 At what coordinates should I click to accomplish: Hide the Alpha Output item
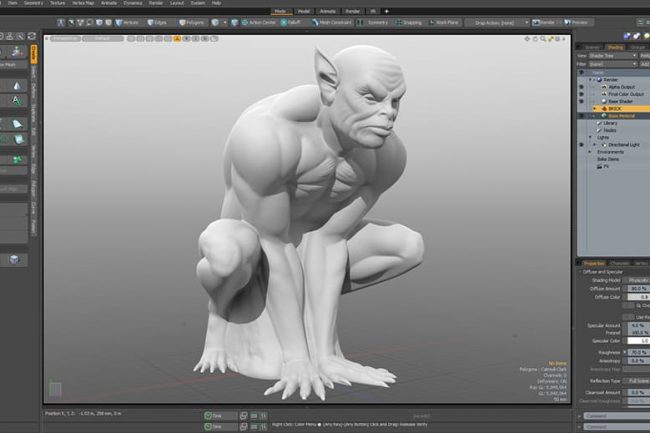click(x=581, y=87)
